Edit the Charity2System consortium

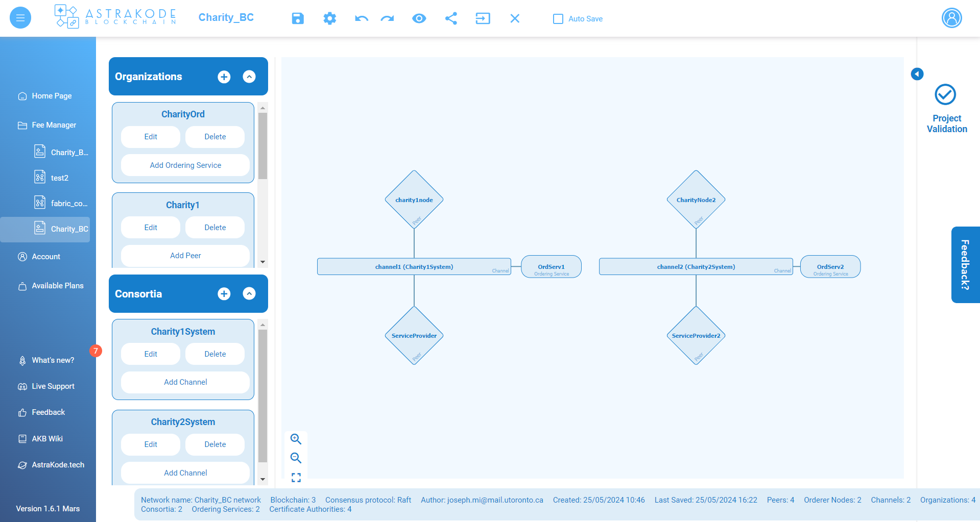pos(151,444)
